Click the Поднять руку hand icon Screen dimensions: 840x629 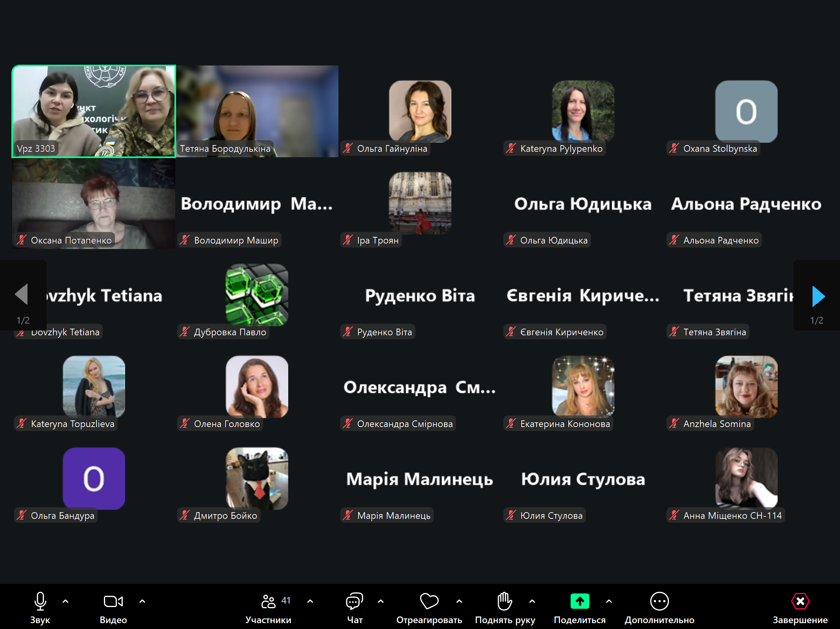pos(504,601)
